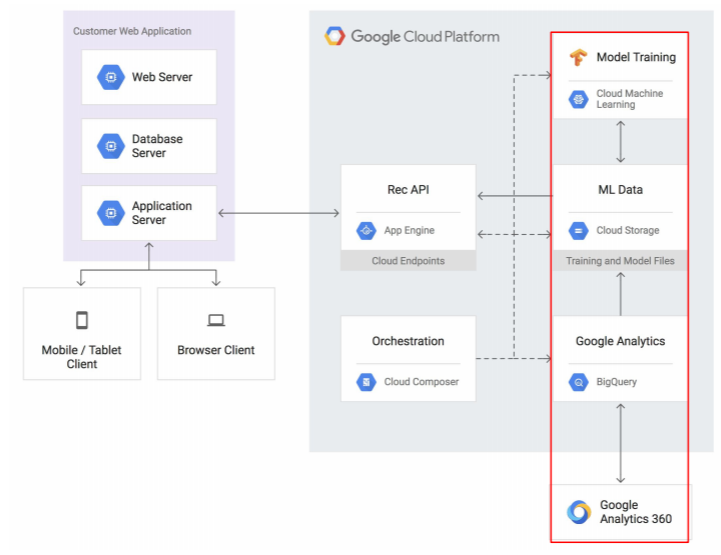This screenshot has width=721, height=555.
Task: Click the Customer Web Application heading
Action: pos(132,31)
